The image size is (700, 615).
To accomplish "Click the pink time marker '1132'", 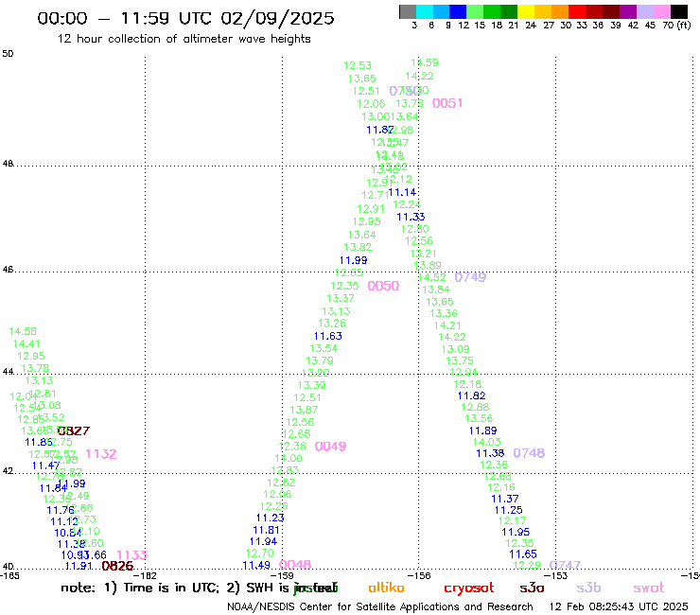I will [x=101, y=454].
